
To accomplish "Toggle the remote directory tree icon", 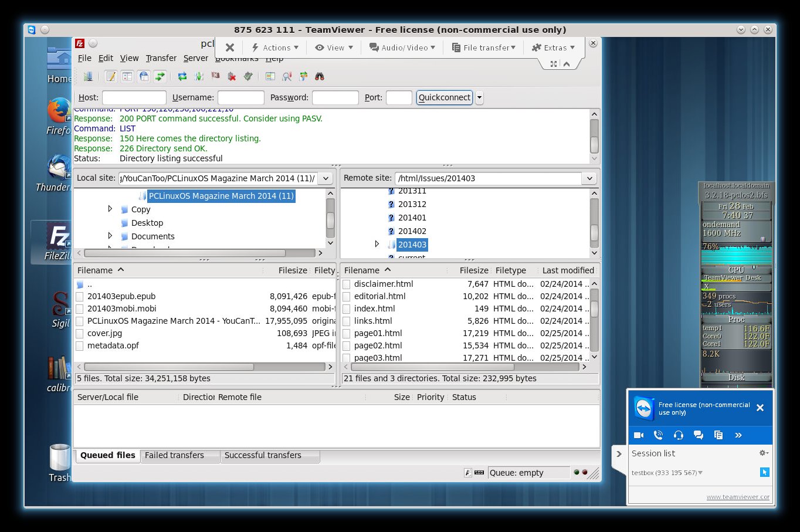I will [143, 76].
